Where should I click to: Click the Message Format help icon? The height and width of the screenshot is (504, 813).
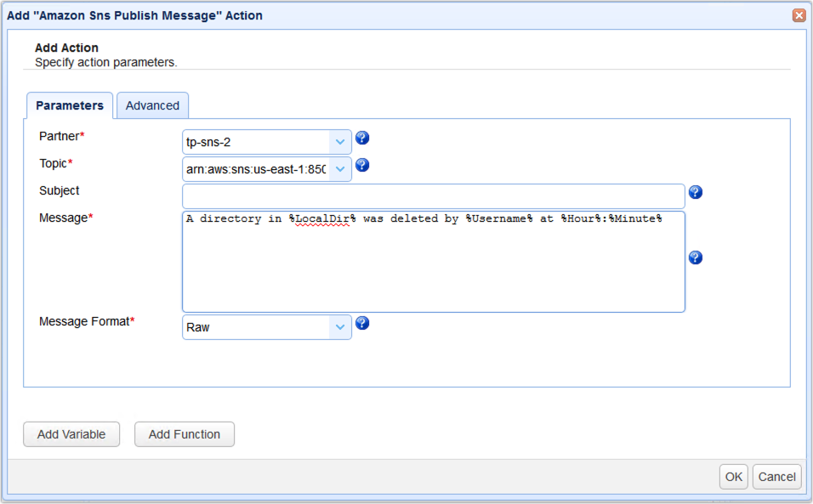click(362, 323)
